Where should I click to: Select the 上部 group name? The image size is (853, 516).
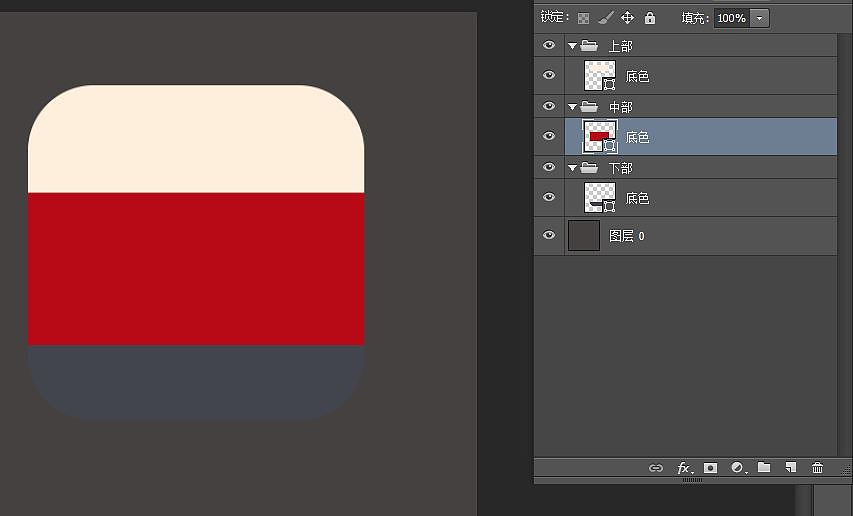click(621, 46)
